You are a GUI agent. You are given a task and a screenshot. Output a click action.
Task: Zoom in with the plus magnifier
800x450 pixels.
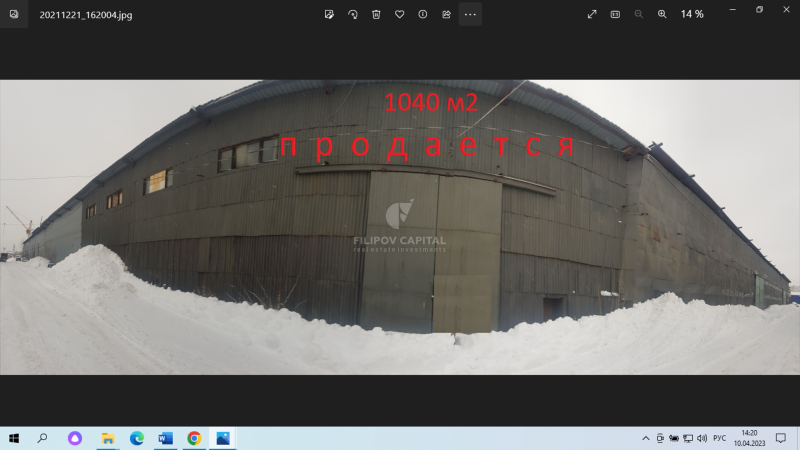point(662,14)
